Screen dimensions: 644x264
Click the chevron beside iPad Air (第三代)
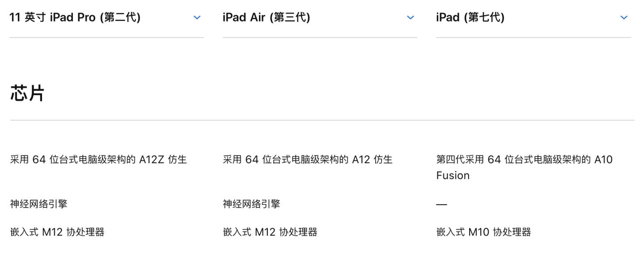[410, 18]
